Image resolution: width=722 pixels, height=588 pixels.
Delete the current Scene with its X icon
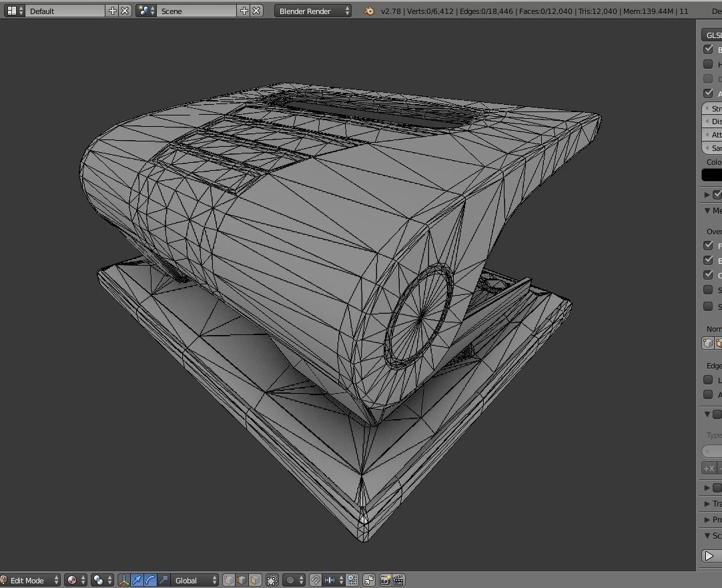256,11
